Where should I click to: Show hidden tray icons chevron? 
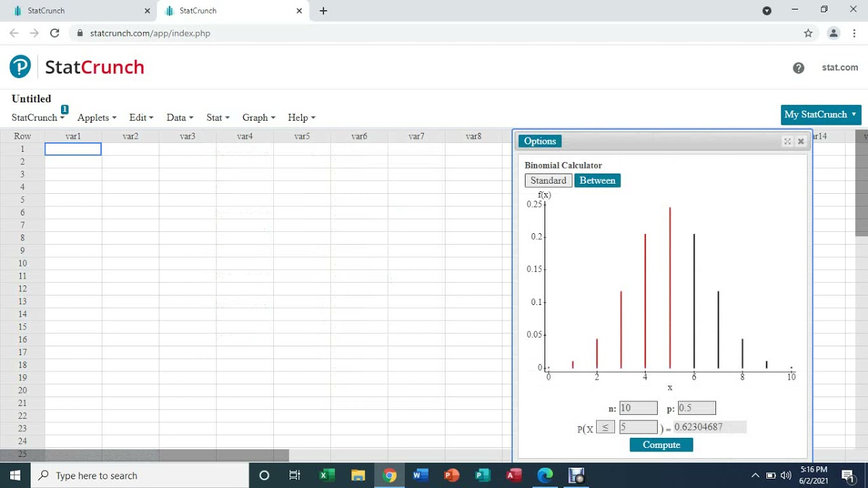click(755, 475)
